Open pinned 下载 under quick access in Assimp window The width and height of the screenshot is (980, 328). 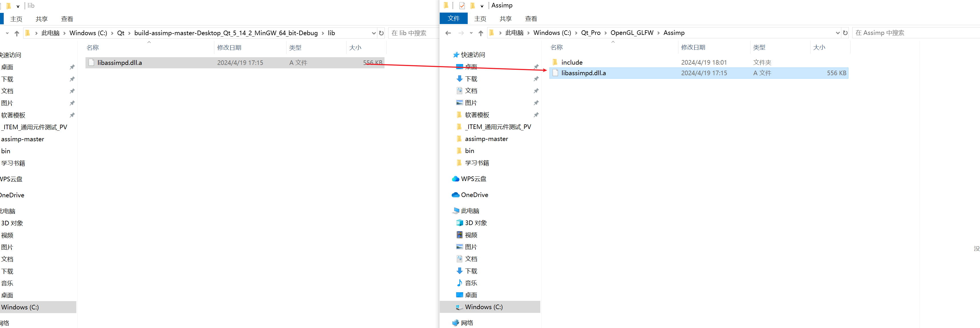pos(471,79)
